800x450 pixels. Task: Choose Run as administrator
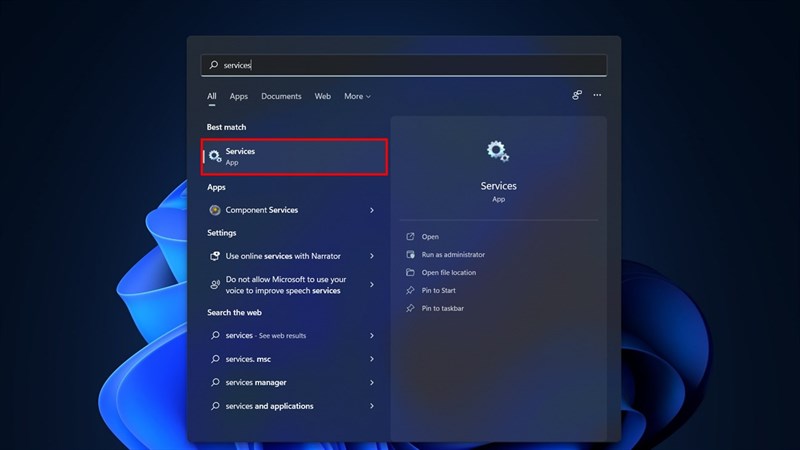pyautogui.click(x=453, y=254)
